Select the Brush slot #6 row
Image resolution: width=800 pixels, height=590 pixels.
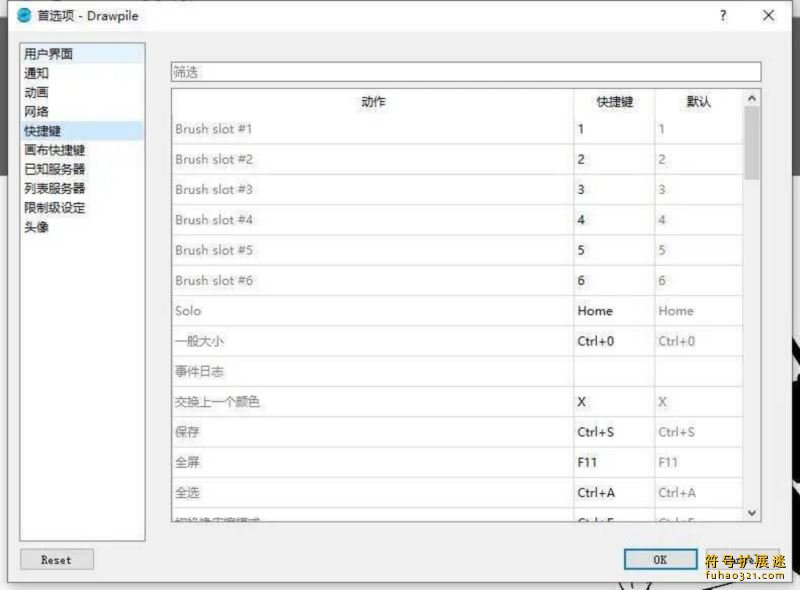(x=457, y=280)
